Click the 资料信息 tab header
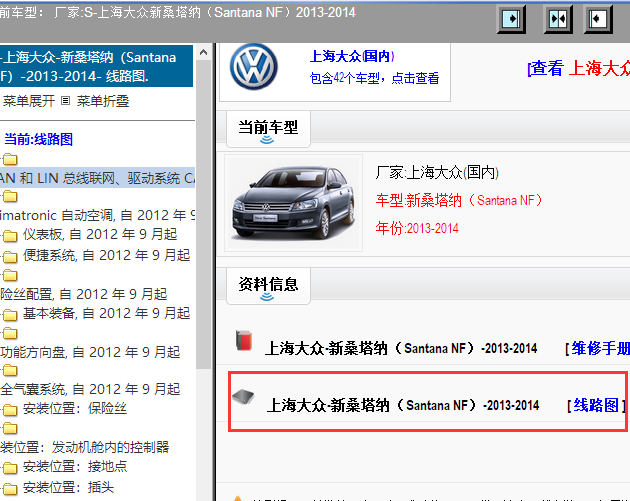This screenshot has height=501, width=630. [268, 286]
